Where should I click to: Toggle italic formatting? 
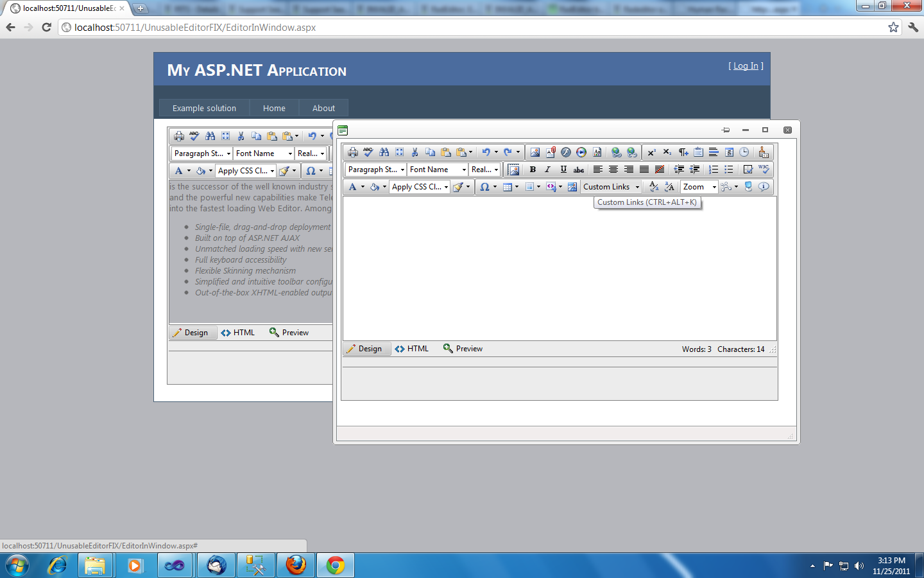[x=548, y=170]
